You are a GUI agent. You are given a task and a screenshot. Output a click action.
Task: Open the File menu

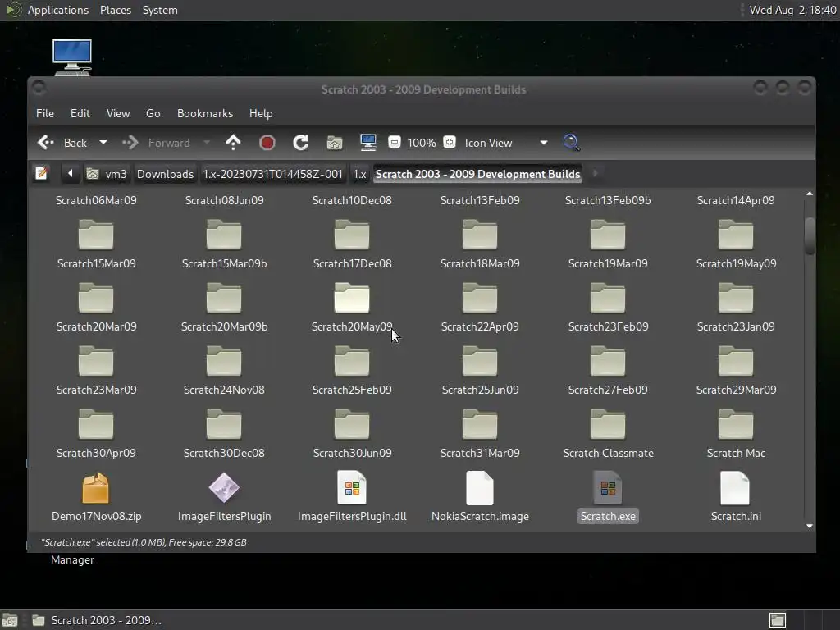click(x=45, y=113)
